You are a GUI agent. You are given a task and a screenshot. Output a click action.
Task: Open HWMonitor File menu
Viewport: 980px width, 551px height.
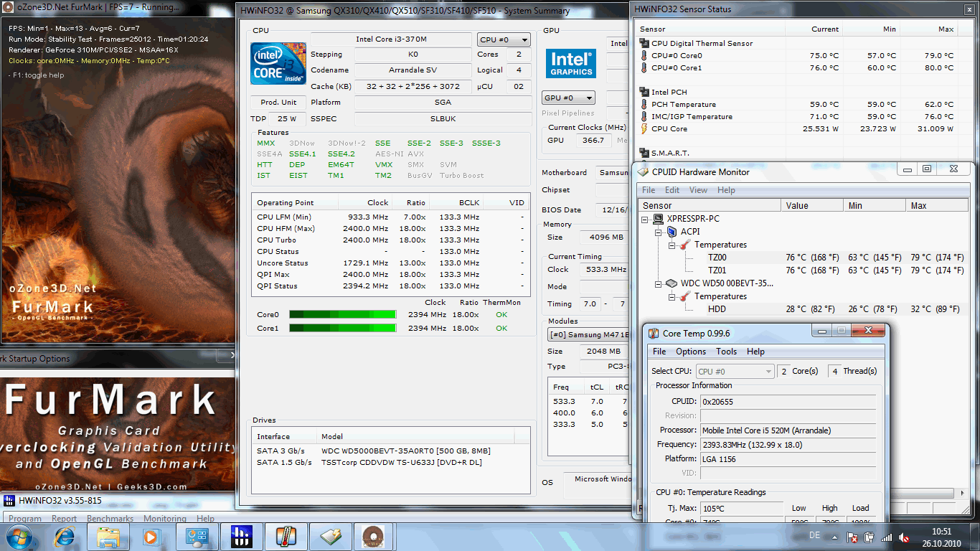point(649,190)
